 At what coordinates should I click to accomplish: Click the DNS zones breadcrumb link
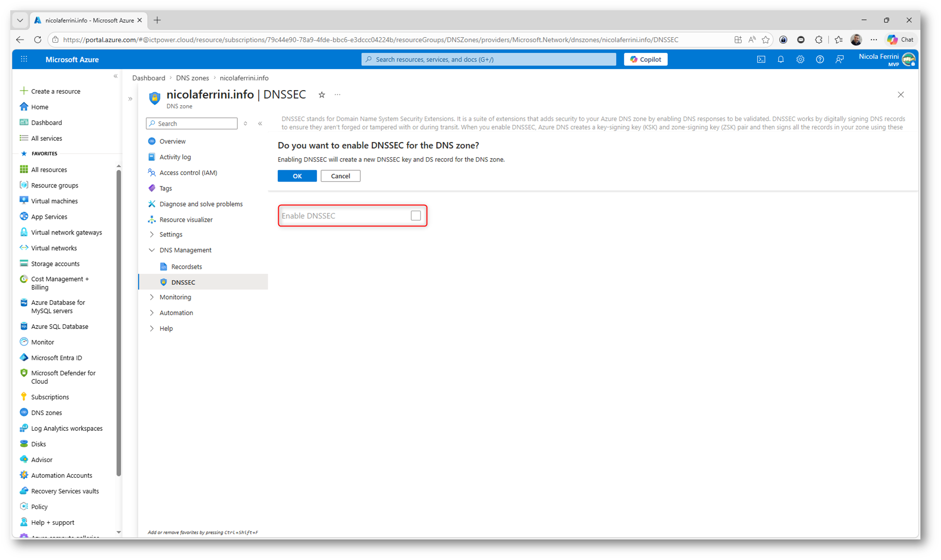(x=192, y=78)
